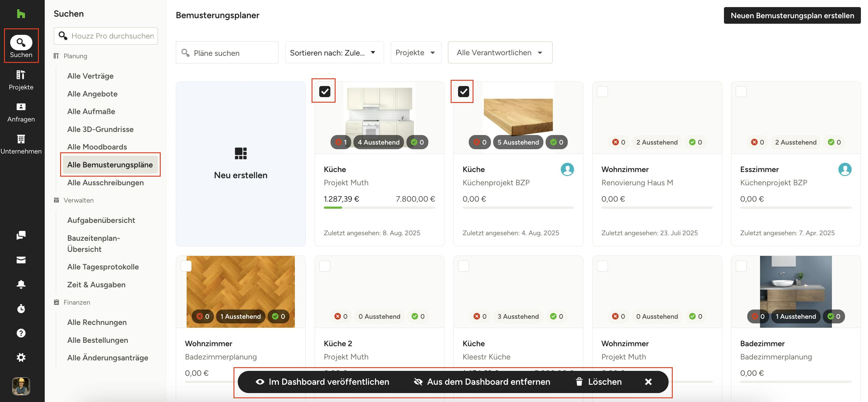Select the Badezimmer plan checkbox
This screenshot has height=402, width=868.
click(x=741, y=266)
